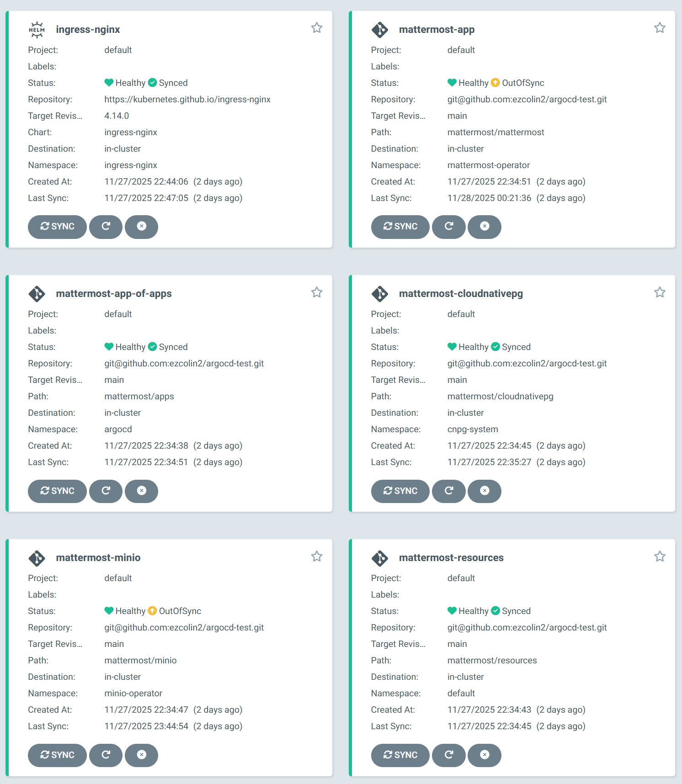Refresh the mattermost-cloudnativepg app
This screenshot has width=682, height=784.
[449, 491]
